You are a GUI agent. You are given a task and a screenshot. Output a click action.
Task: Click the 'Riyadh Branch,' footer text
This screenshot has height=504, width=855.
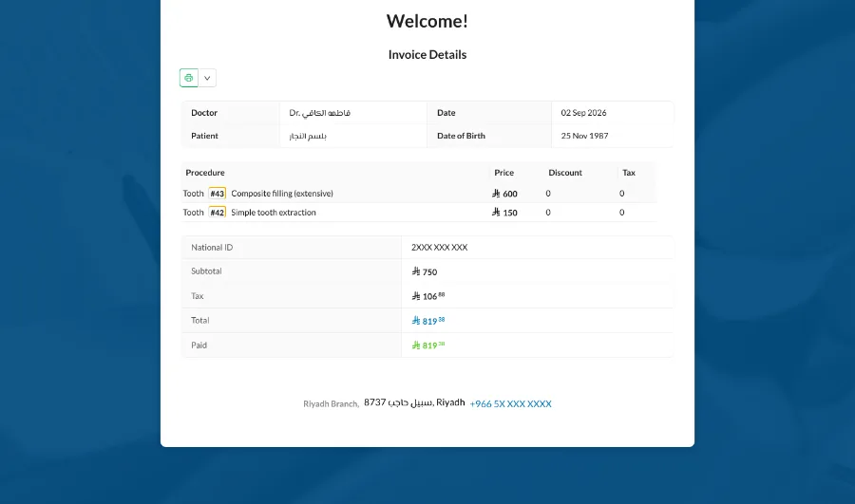[331, 403]
